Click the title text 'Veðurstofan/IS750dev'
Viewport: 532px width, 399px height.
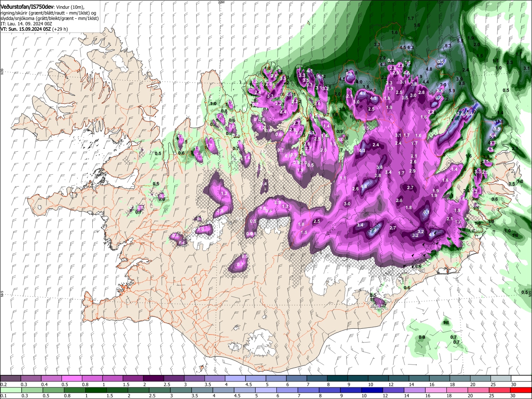click(x=27, y=7)
